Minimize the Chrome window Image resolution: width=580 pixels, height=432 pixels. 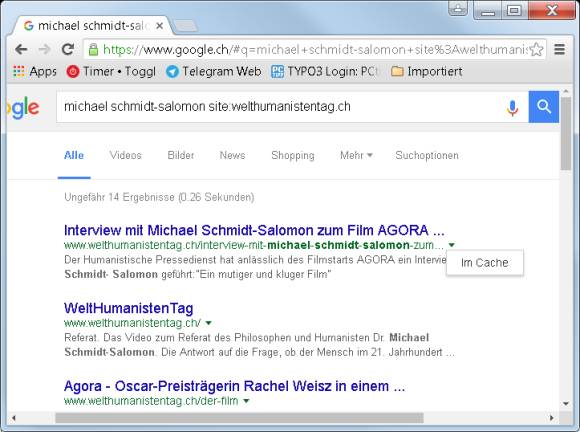click(488, 10)
